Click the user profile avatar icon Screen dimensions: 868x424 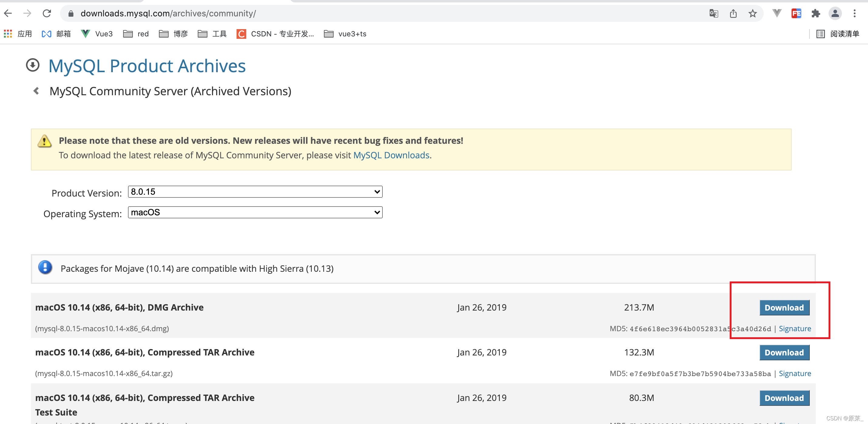click(x=835, y=13)
